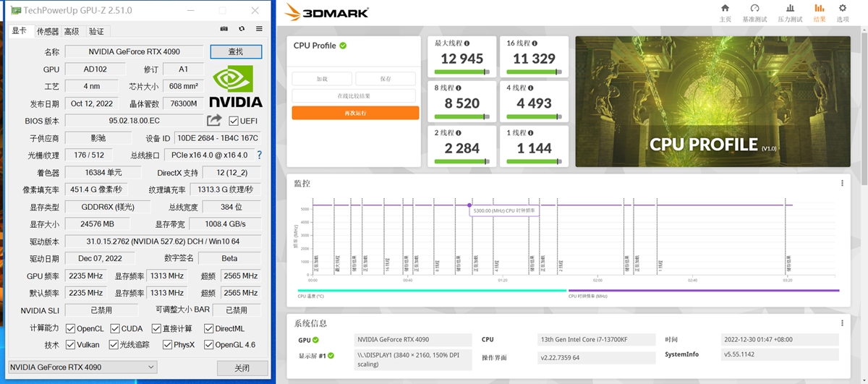Click info icon beside 2 线程
The width and height of the screenshot is (868, 384).
[x=459, y=133]
